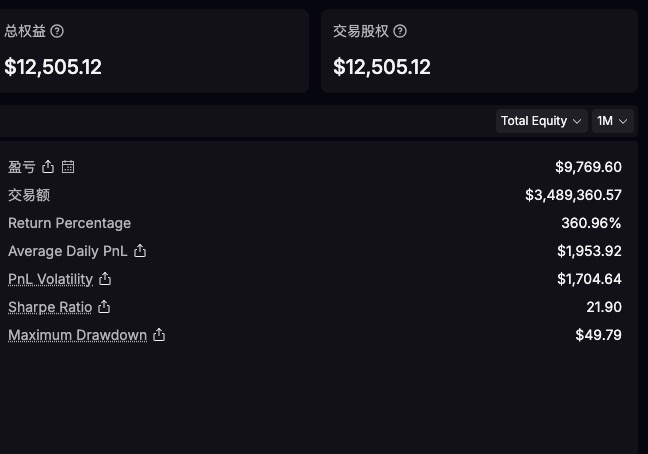Click the Maximum Drawdown value $49.79
Image resolution: width=648 pixels, height=454 pixels.
[x=598, y=335]
